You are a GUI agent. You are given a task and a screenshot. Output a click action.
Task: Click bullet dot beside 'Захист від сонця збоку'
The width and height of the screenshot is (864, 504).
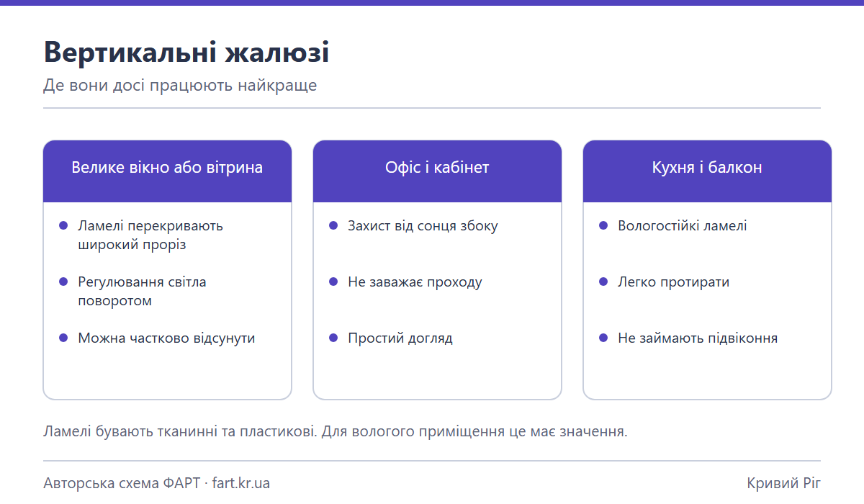(x=333, y=225)
